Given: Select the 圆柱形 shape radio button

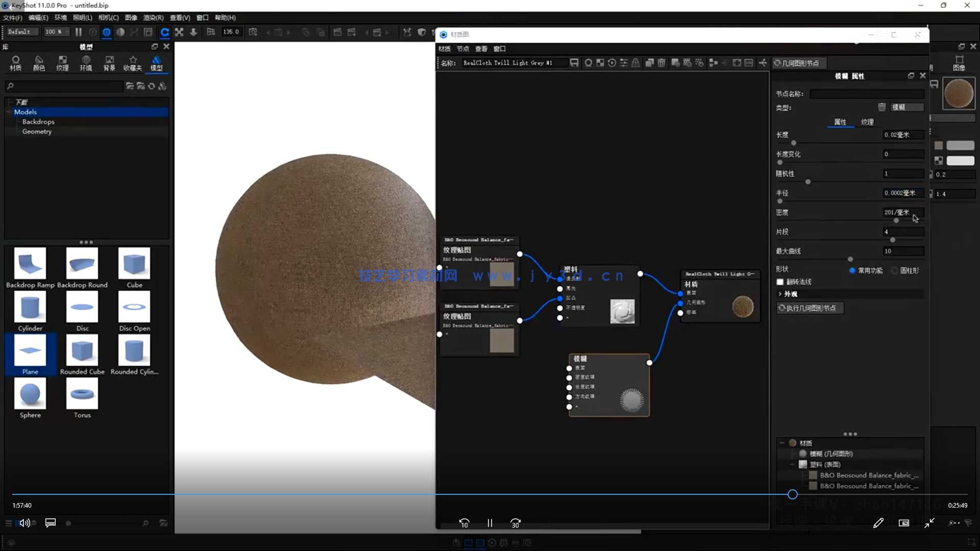Looking at the screenshot, I should [895, 270].
